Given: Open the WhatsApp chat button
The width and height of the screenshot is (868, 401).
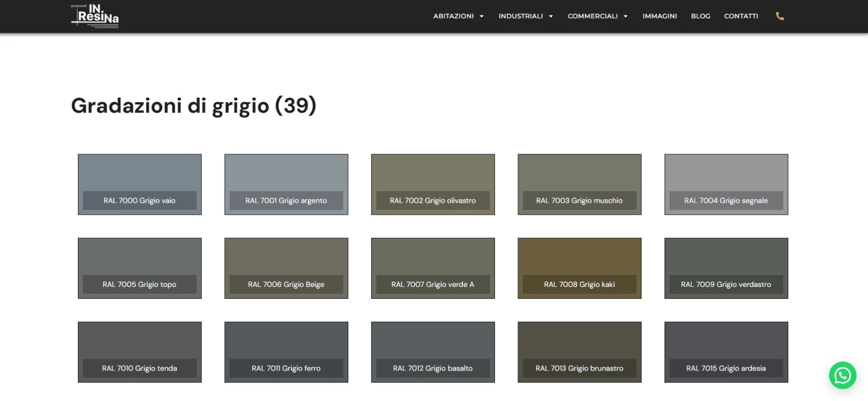Looking at the screenshot, I should point(842,375).
